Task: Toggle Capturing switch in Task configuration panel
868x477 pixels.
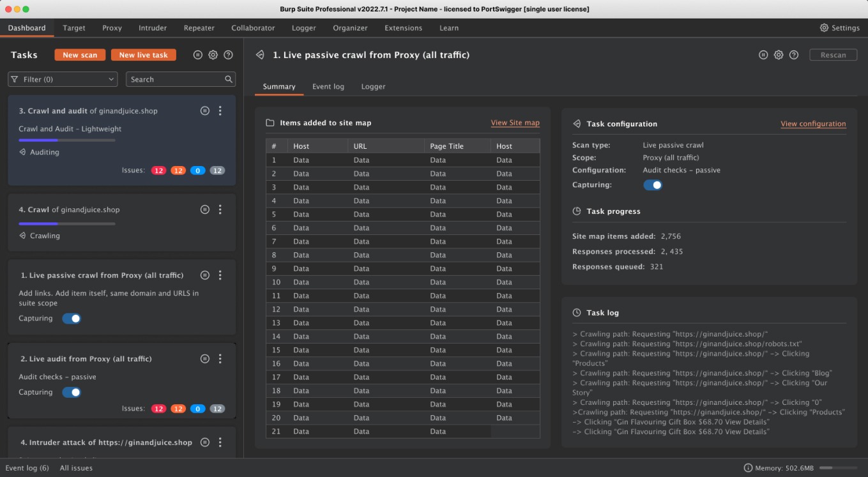Action: (652, 185)
